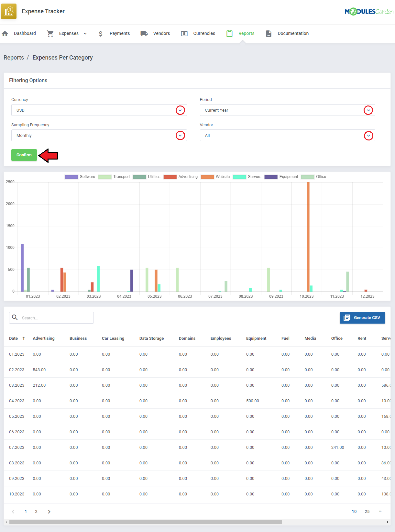Click the tall Website bar for 10.2023
The height and width of the screenshot is (532, 395).
(308, 237)
